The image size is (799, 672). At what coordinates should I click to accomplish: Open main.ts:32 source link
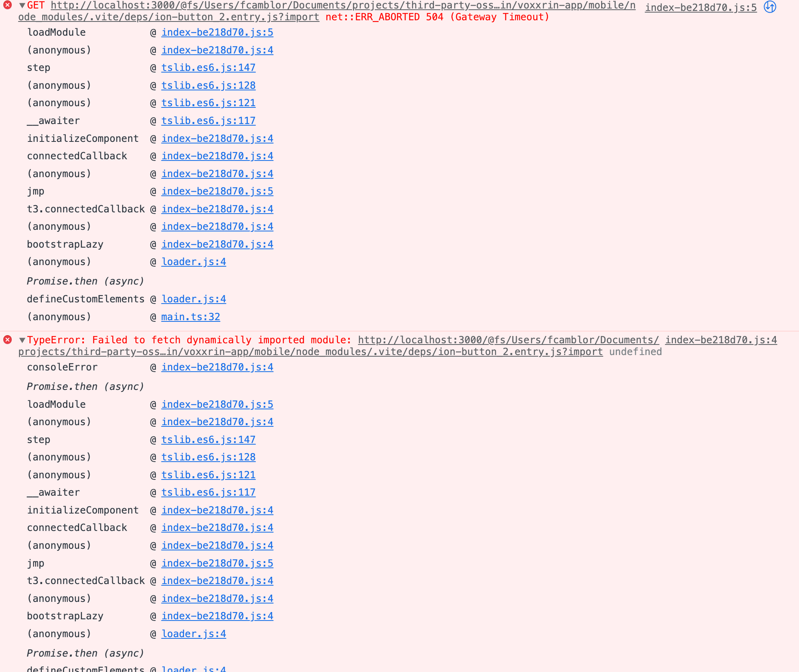tap(191, 317)
